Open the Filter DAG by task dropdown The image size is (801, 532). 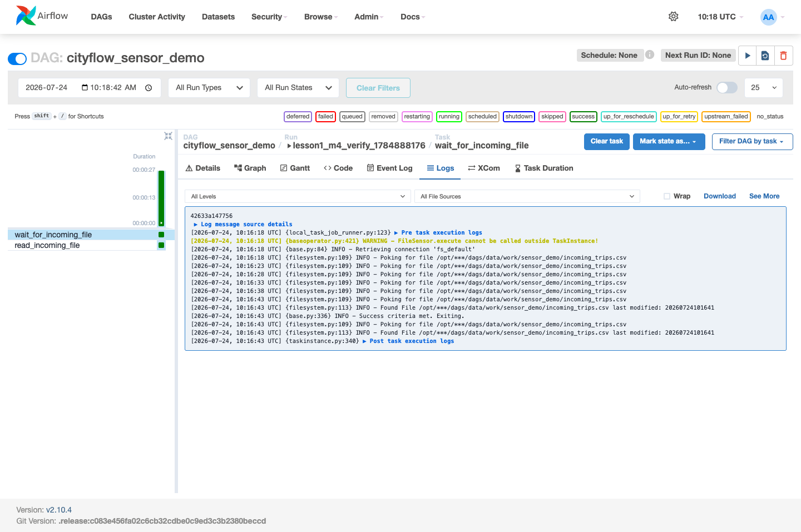tap(752, 141)
